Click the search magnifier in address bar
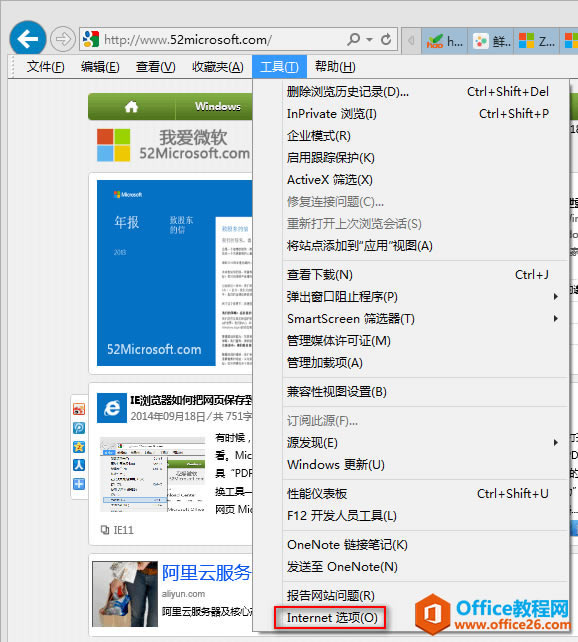578x642 pixels. pos(354,39)
